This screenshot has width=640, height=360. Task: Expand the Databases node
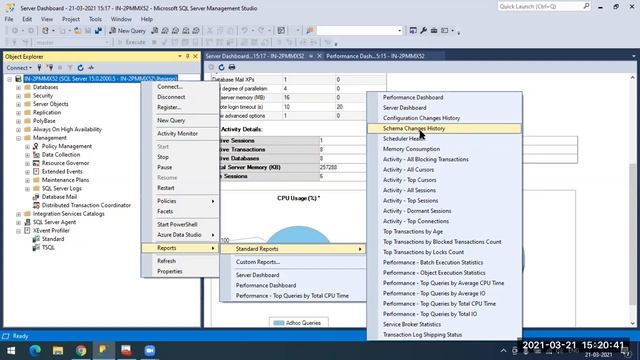18,87
